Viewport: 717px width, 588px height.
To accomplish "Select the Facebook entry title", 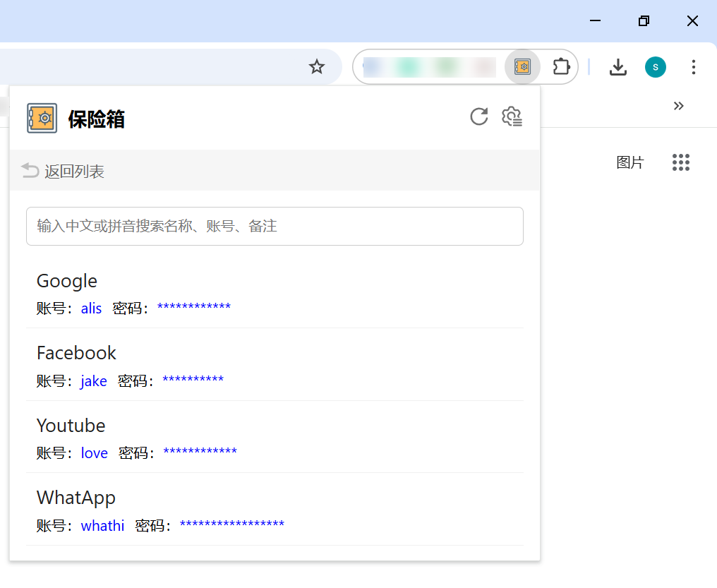I will coord(76,353).
